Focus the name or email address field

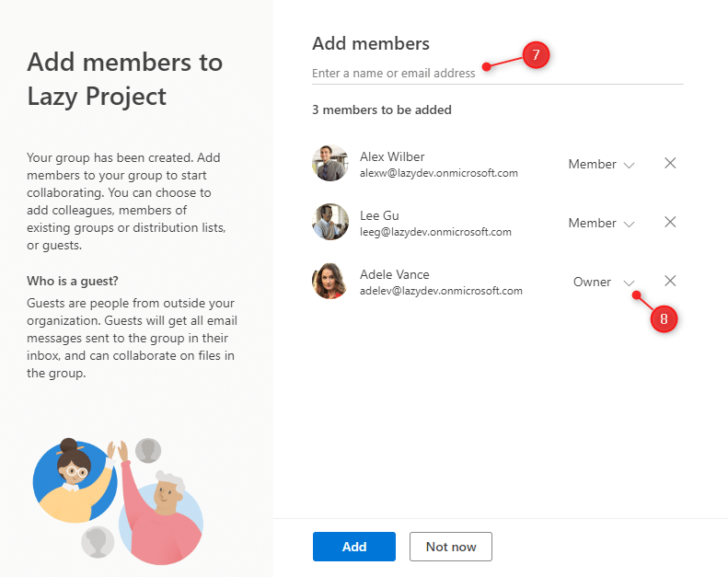click(497, 74)
